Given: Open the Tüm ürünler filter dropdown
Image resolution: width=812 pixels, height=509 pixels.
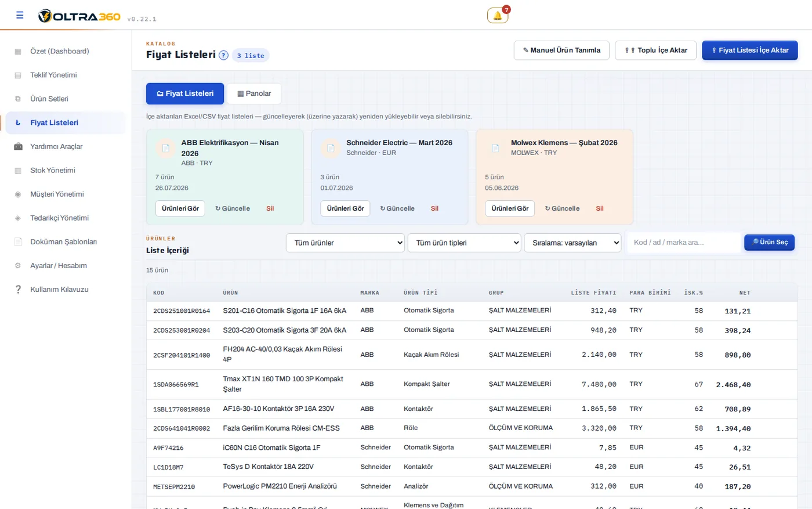Looking at the screenshot, I should coord(345,243).
